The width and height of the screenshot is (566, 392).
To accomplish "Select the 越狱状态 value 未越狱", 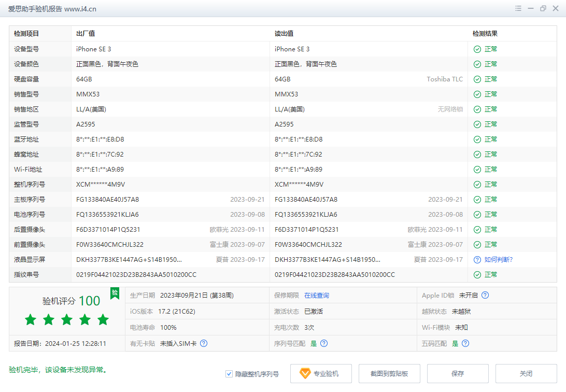I will pos(461,312).
